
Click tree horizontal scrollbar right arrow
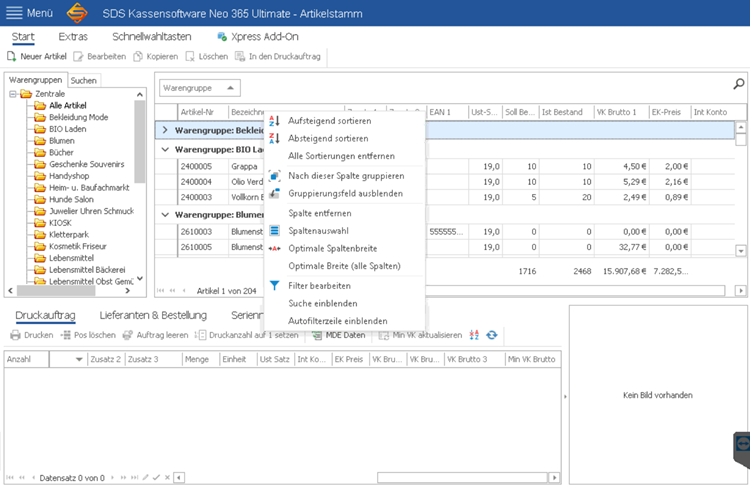pyautogui.click(x=127, y=290)
